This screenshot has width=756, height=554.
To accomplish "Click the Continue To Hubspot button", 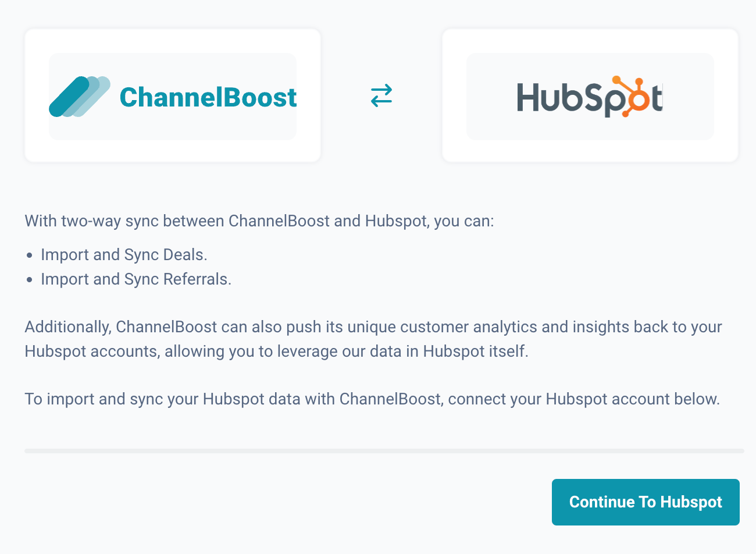I will (x=646, y=502).
